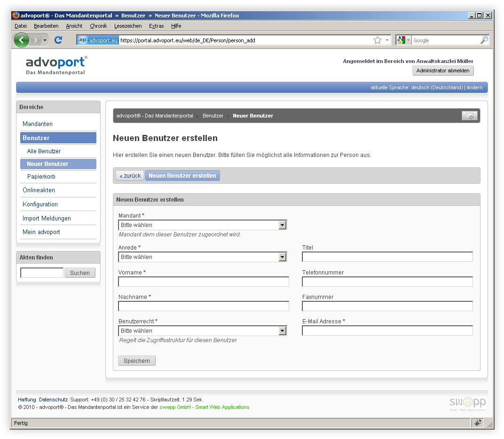Click the « zurück button

click(130, 176)
